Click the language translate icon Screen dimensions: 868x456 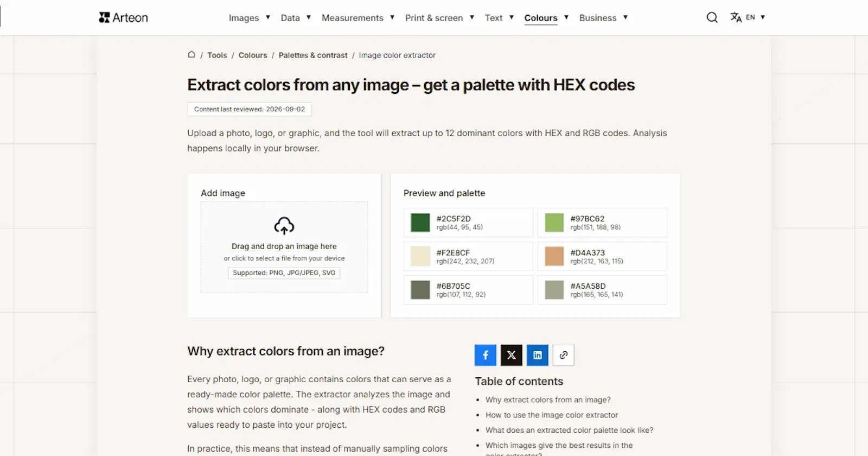coord(736,17)
